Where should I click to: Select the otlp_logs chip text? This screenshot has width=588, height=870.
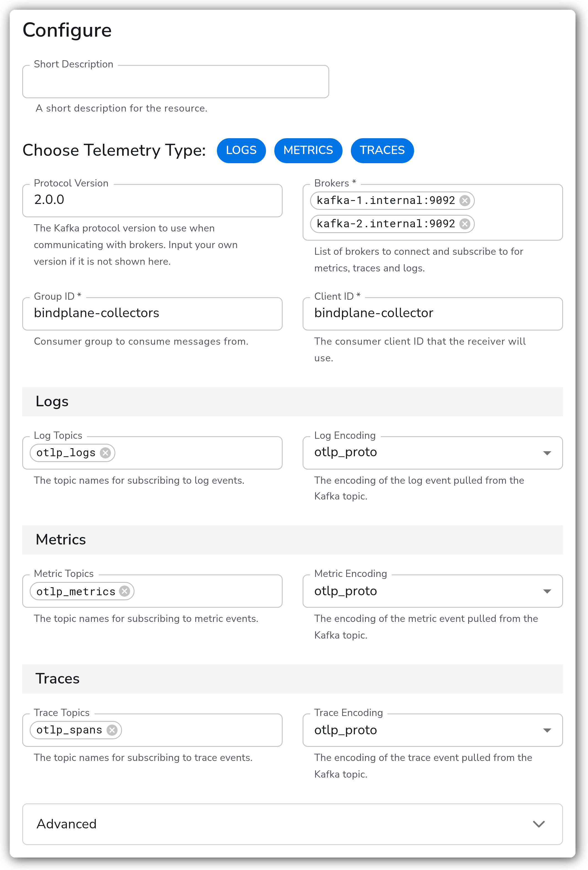(x=66, y=453)
